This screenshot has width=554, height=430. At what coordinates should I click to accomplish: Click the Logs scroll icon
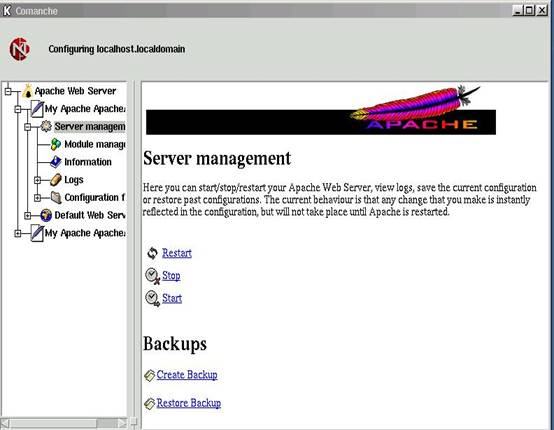55,179
